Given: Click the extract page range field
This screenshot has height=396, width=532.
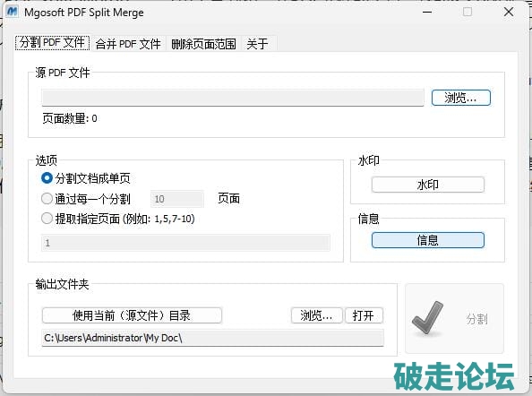Looking at the screenshot, I should click(185, 243).
